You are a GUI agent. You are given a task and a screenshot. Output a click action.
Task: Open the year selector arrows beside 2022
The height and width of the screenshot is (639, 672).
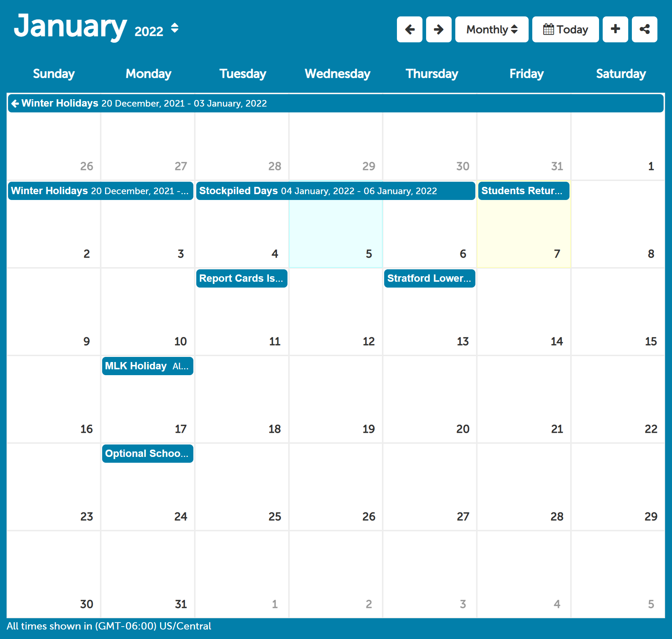[175, 28]
